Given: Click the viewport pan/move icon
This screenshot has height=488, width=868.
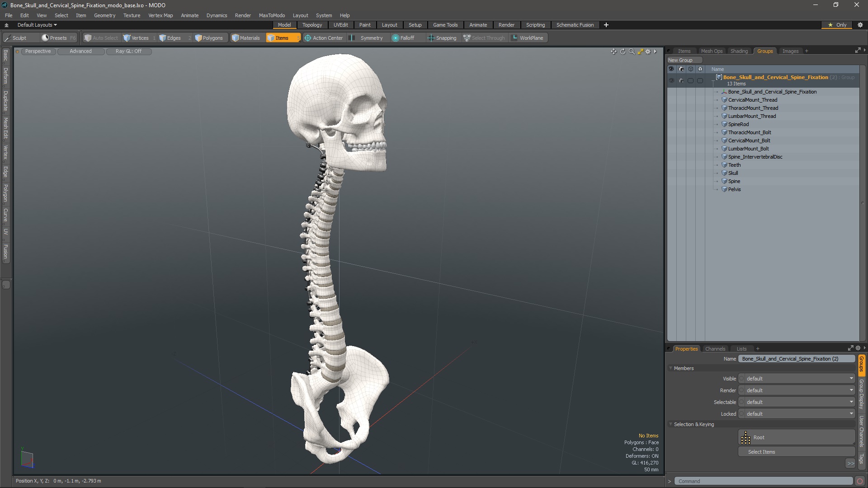Looking at the screenshot, I should (x=613, y=52).
